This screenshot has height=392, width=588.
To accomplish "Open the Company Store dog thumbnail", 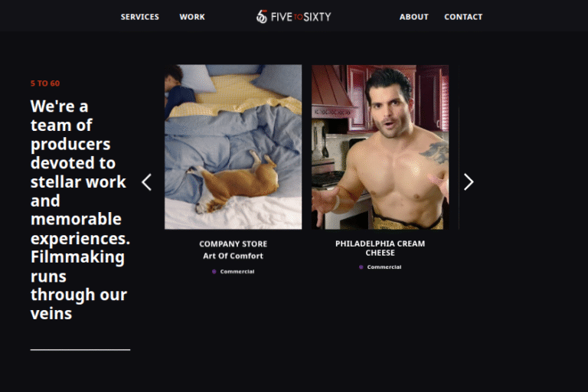I will [x=233, y=147].
